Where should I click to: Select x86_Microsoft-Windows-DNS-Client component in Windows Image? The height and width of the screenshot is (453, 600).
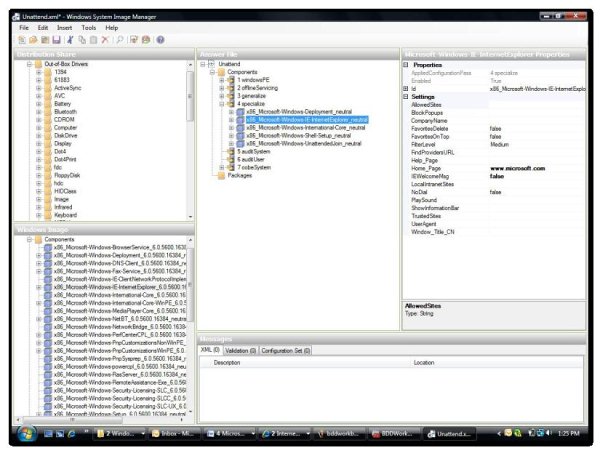[120, 263]
